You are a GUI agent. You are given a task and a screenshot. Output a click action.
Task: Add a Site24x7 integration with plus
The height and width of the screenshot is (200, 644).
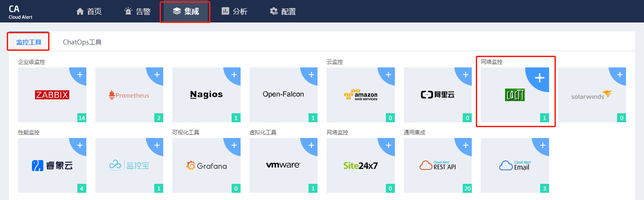click(x=388, y=146)
